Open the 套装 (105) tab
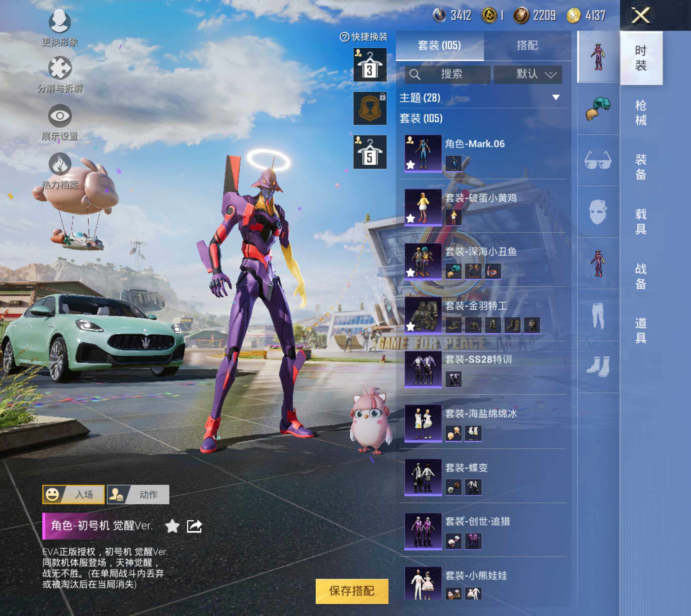This screenshot has height=616, width=691. 440,46
